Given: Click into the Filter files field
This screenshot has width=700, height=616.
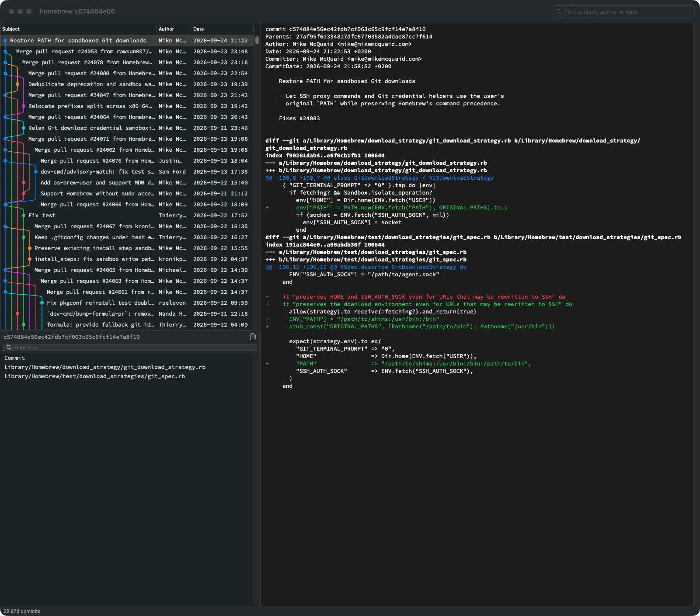Looking at the screenshot, I should coord(130,348).
